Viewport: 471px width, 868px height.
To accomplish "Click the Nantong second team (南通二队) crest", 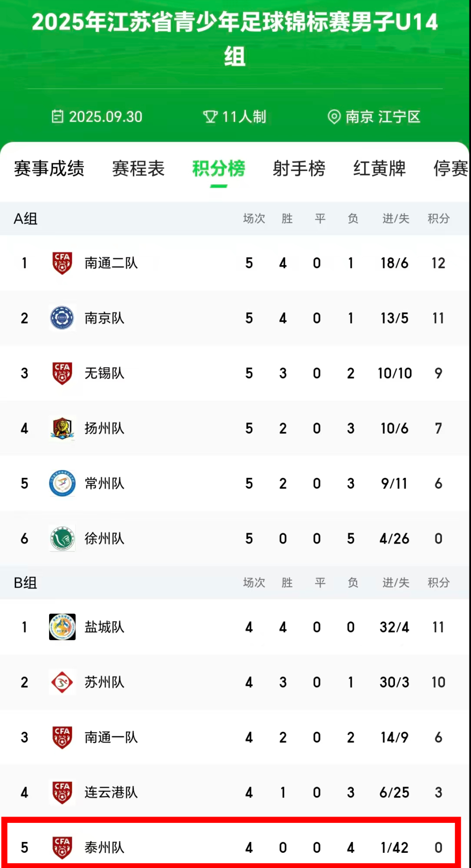I will (62, 263).
